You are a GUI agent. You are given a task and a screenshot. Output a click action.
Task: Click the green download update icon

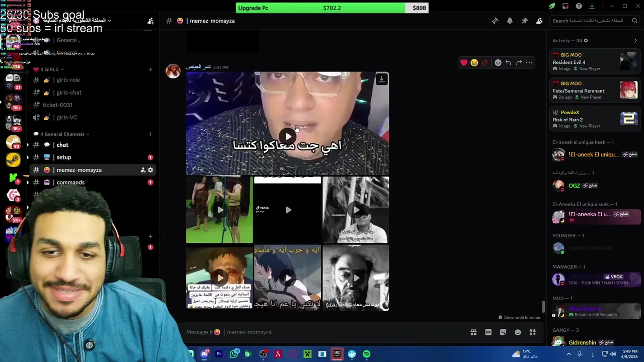pos(592,6)
